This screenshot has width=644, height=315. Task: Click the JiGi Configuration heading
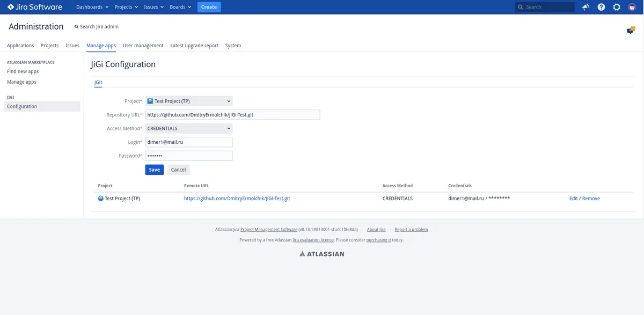tap(123, 64)
